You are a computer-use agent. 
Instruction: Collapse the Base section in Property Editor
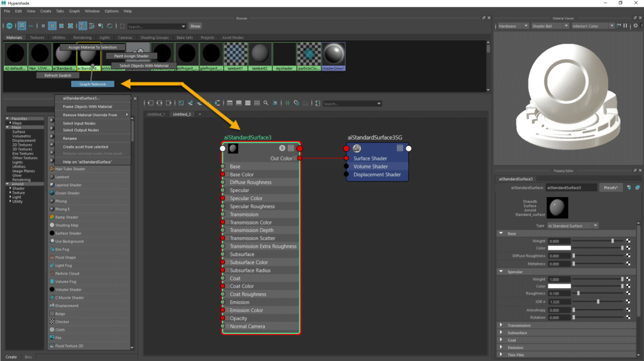click(501, 233)
